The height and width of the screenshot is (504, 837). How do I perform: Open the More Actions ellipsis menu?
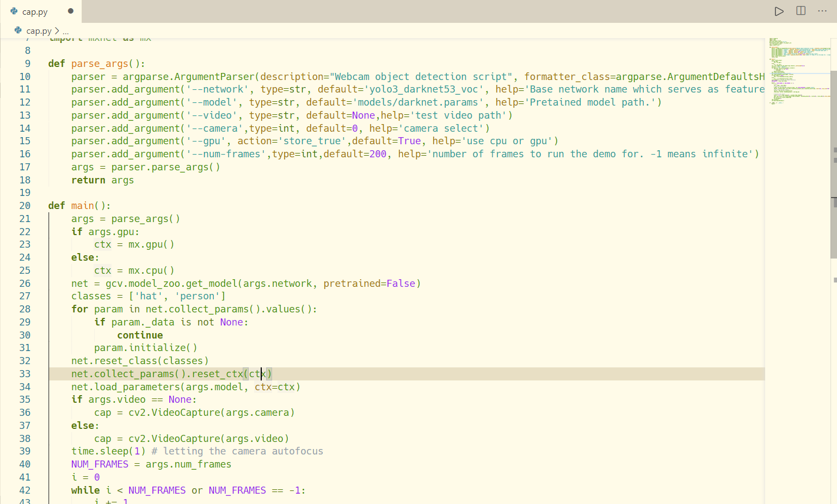pos(822,11)
